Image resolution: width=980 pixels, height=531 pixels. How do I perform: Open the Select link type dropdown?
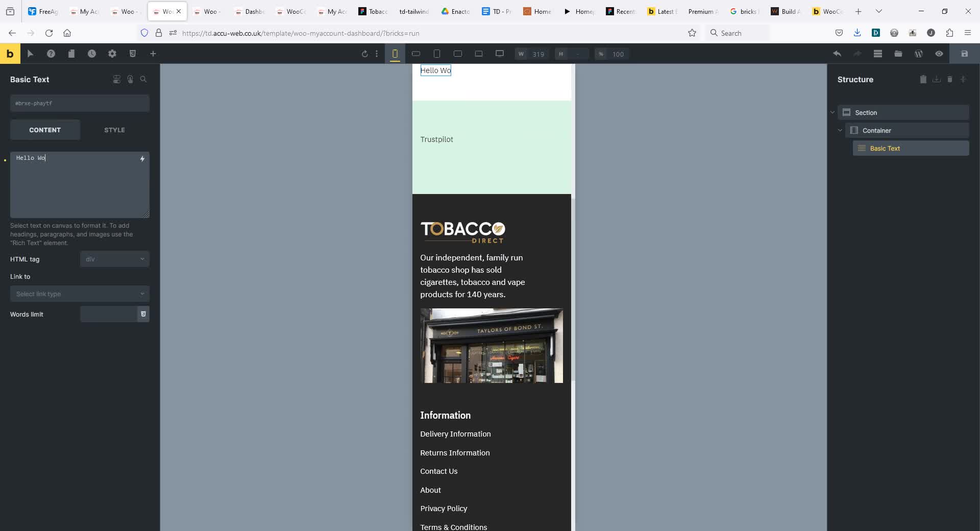coord(80,294)
